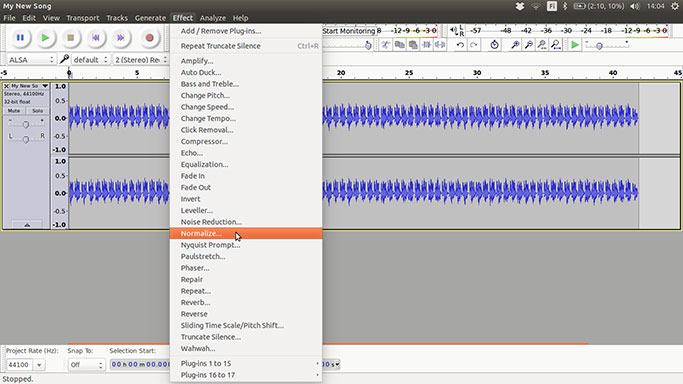This screenshot has width=683, height=384.
Task: Open the Wi-Fi network indicator
Action: coord(536,6)
